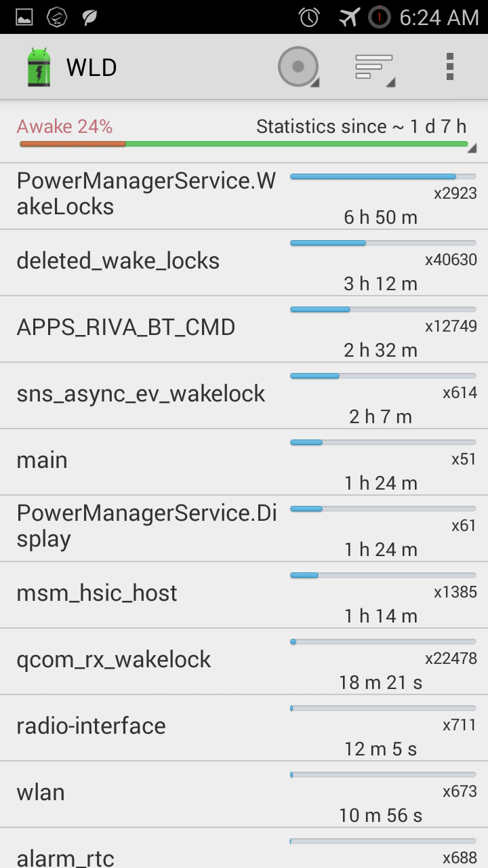The width and height of the screenshot is (488, 868).
Task: Open the stat type spinner icon
Action: [298, 67]
